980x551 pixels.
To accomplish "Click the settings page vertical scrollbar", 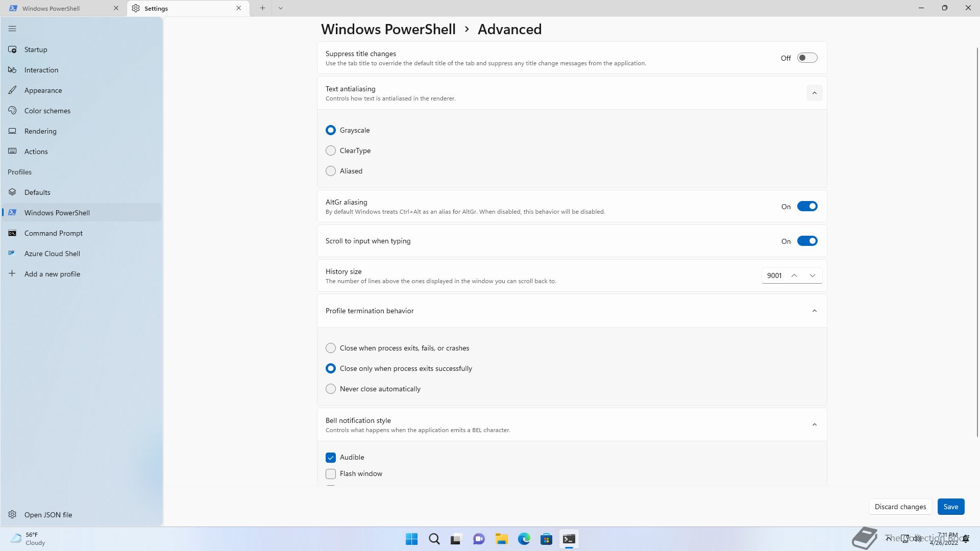I will 977,242.
